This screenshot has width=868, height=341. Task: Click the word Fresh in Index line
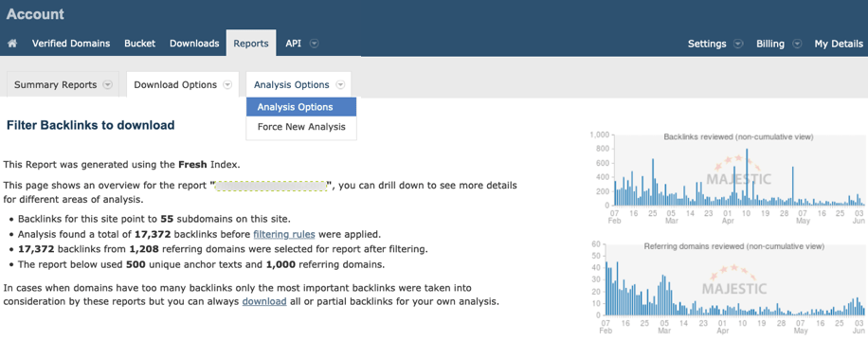pyautogui.click(x=191, y=165)
